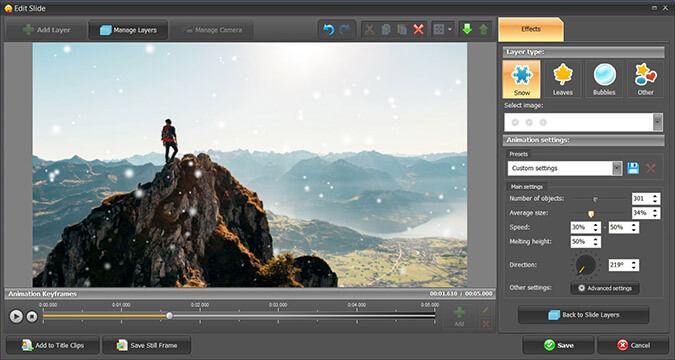The image size is (675, 360).
Task: Click the maximum Speed 50% field
Action: (x=620, y=228)
